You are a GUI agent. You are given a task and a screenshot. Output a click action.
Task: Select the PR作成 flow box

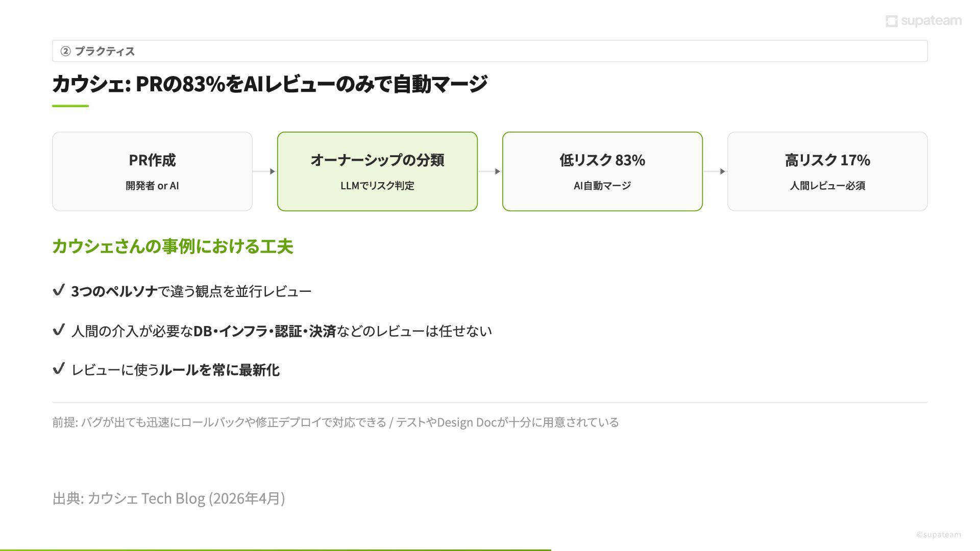click(152, 171)
